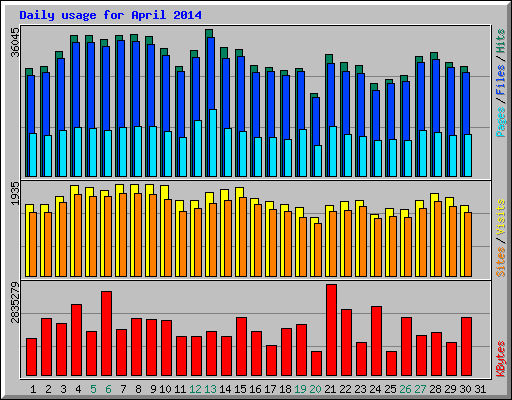The width and height of the screenshot is (512, 400).
Task: Click green weekend day label 26
Action: pos(405,389)
